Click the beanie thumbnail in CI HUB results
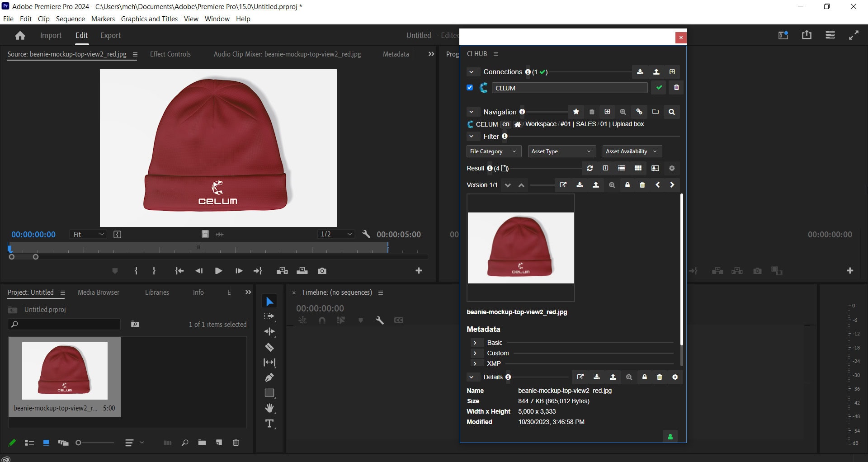This screenshot has width=868, height=462. click(x=521, y=248)
